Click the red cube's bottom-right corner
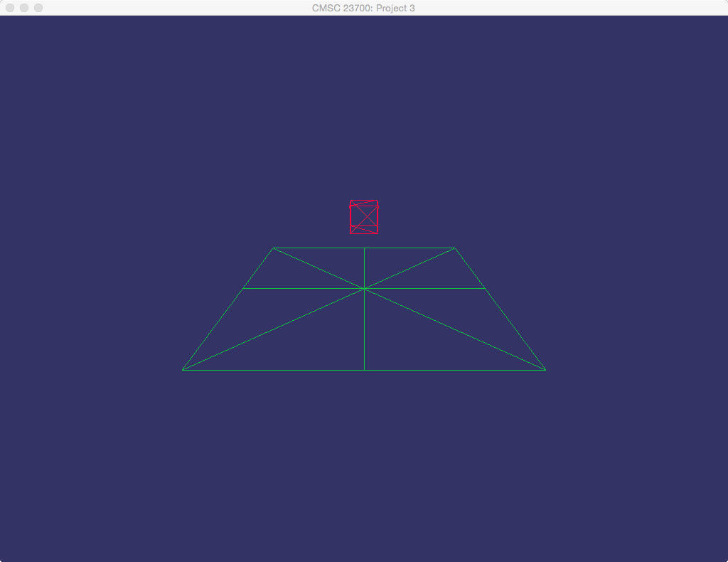Image resolution: width=728 pixels, height=562 pixels. pos(378,233)
